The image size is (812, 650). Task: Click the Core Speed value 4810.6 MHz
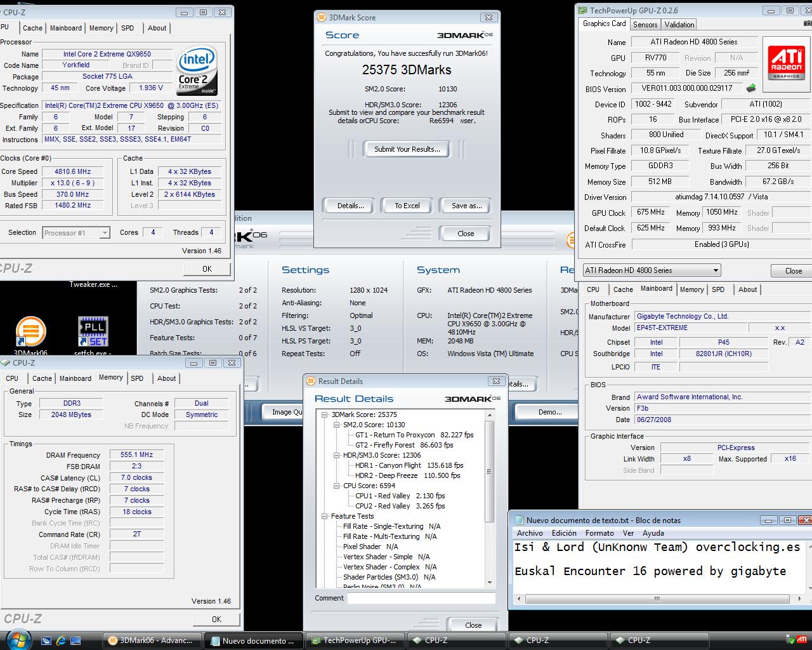coord(72,171)
